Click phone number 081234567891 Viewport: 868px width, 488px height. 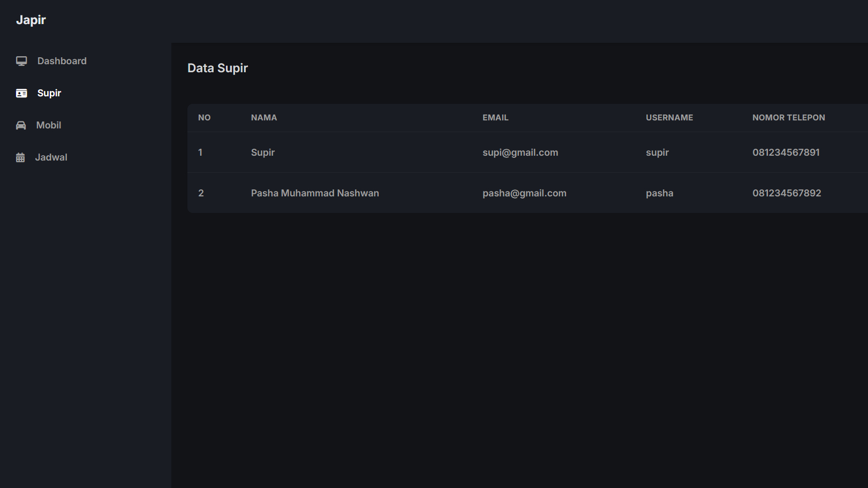(x=786, y=152)
